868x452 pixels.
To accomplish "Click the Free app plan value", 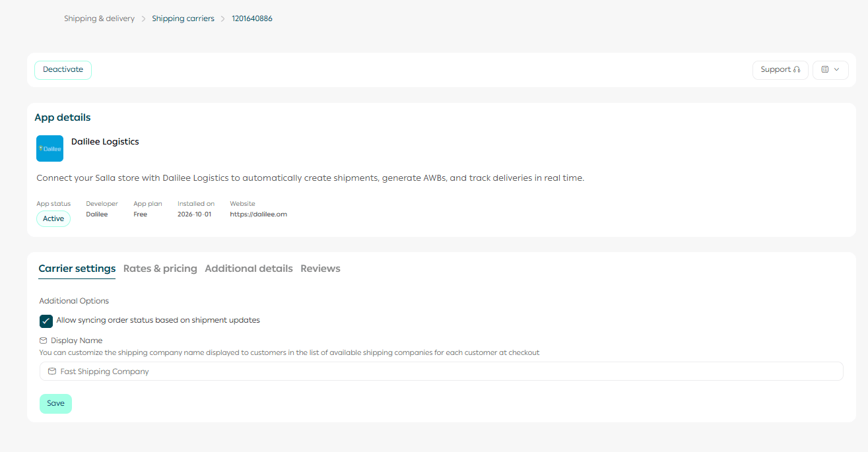I will tap(140, 214).
